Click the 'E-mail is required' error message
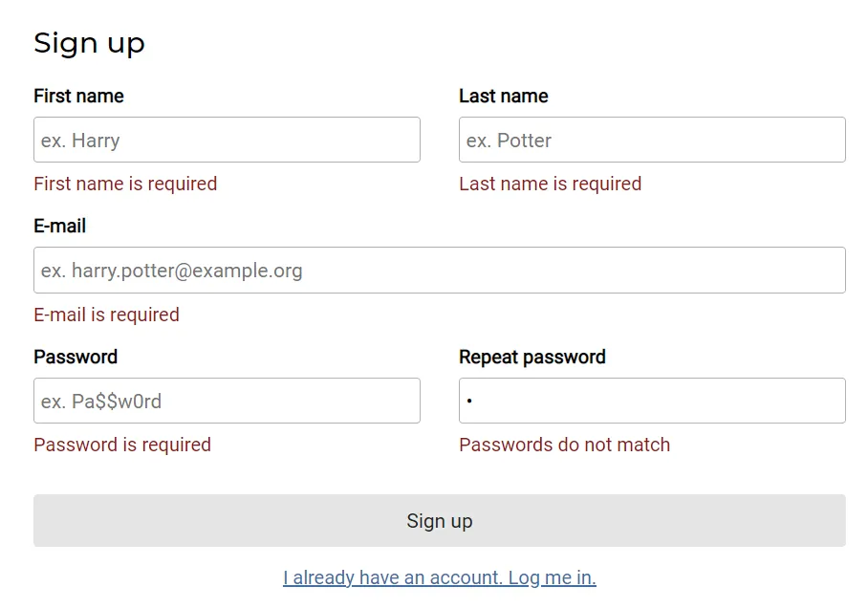This screenshot has height=609, width=868. [106, 315]
